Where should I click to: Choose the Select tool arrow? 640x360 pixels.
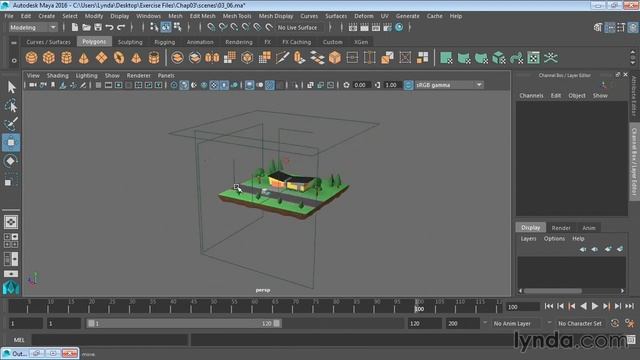click(11, 87)
